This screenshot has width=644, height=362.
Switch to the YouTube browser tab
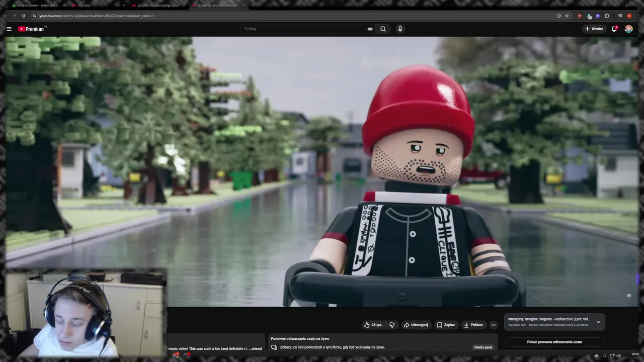[x=98, y=5]
